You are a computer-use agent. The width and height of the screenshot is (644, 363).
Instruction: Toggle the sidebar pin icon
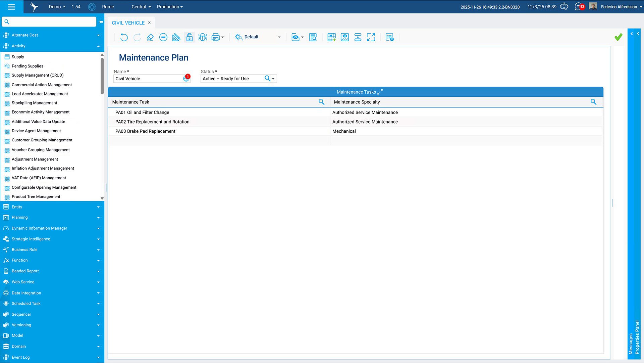click(101, 22)
